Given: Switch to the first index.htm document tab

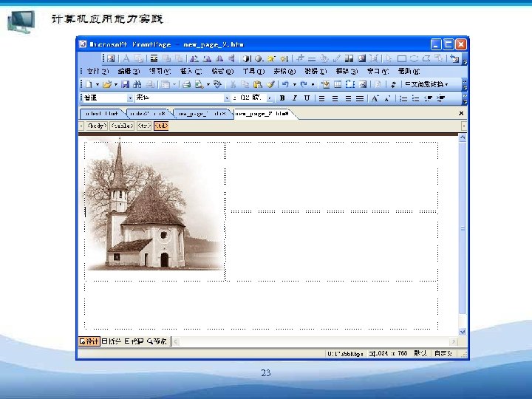Looking at the screenshot, I should pyautogui.click(x=102, y=114).
